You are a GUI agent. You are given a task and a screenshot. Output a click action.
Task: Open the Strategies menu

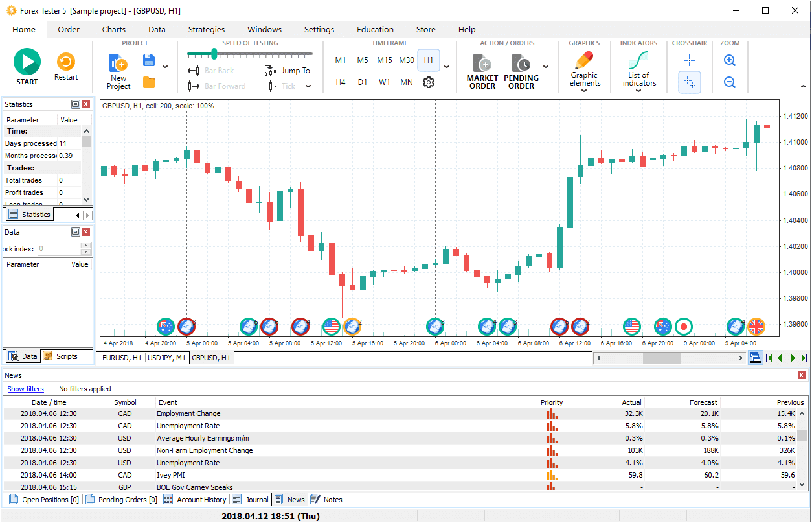[206, 29]
